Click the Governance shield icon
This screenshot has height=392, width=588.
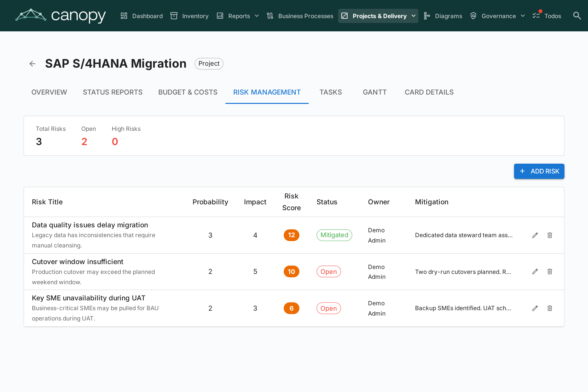pyautogui.click(x=473, y=16)
